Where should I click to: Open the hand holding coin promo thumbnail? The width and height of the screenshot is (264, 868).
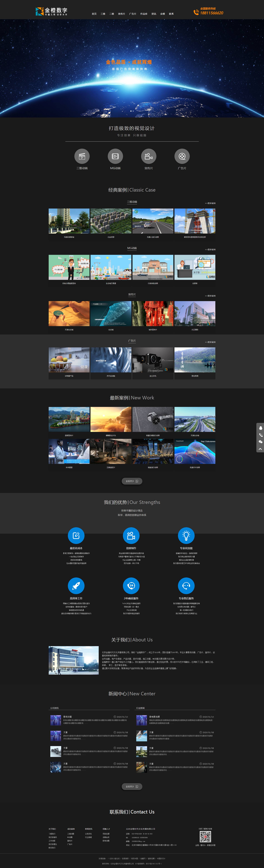click(x=69, y=314)
